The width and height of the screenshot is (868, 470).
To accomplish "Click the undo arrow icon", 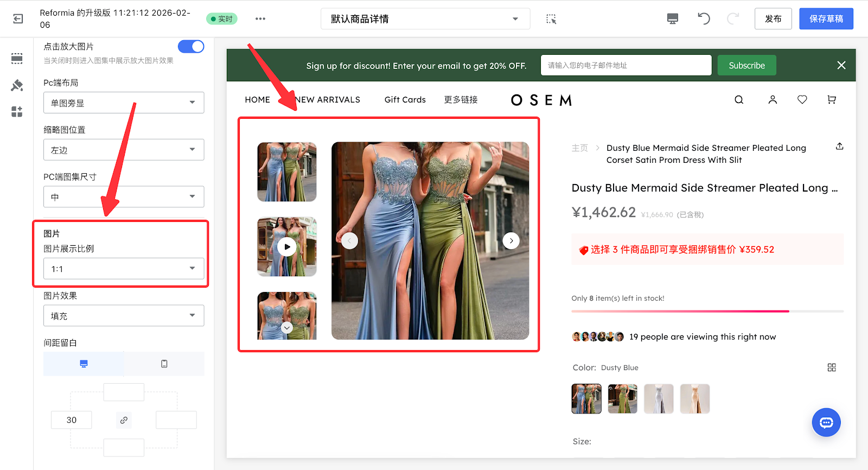I will (704, 19).
